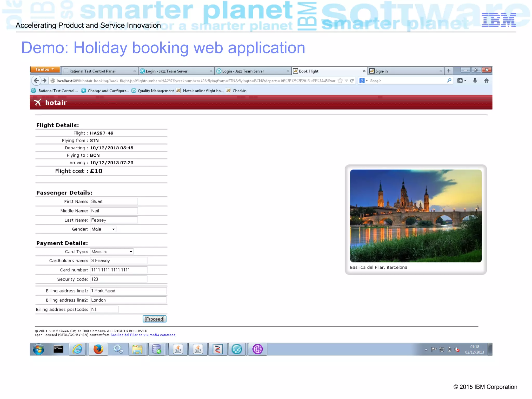
Task: Click the Reload page icon
Action: click(352, 81)
